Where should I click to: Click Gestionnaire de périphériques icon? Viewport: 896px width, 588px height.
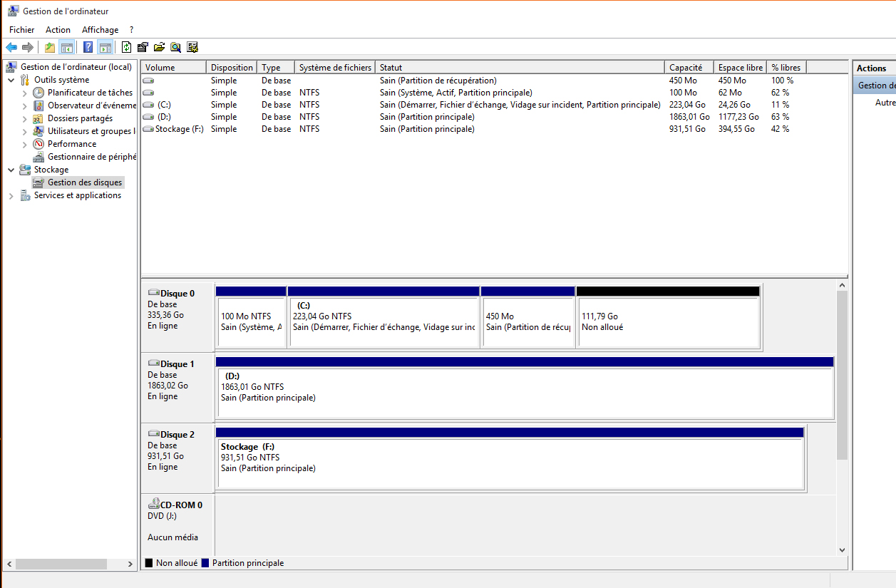point(38,157)
